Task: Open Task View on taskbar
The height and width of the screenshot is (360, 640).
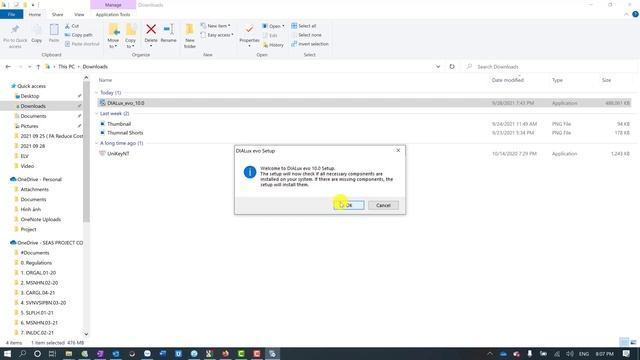Action: point(52,353)
